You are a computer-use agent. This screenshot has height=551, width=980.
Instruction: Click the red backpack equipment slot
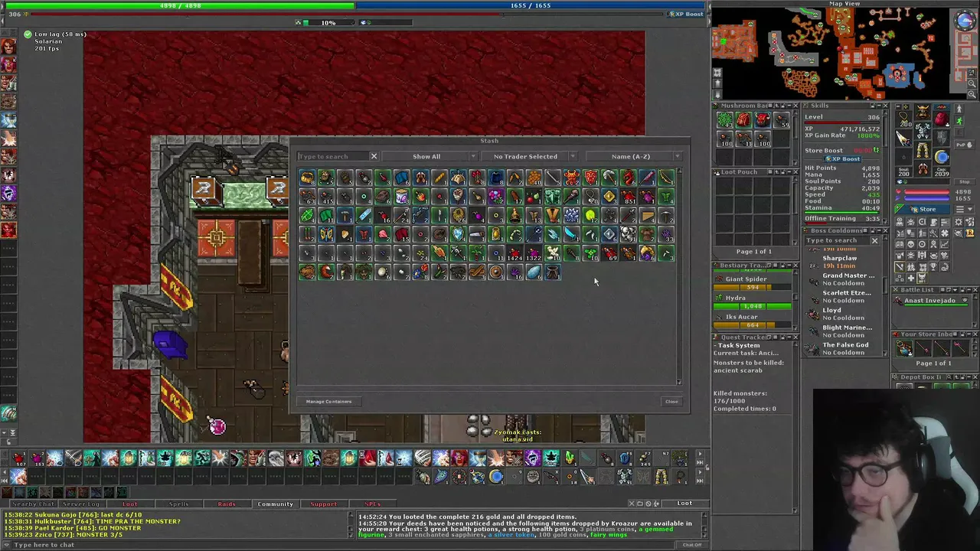pos(941,120)
